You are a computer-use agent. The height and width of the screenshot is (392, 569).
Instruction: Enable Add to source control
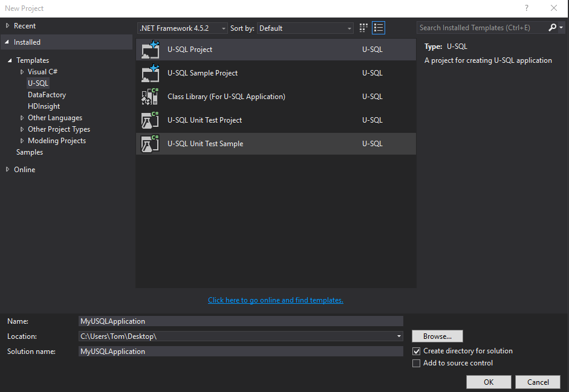click(x=417, y=363)
